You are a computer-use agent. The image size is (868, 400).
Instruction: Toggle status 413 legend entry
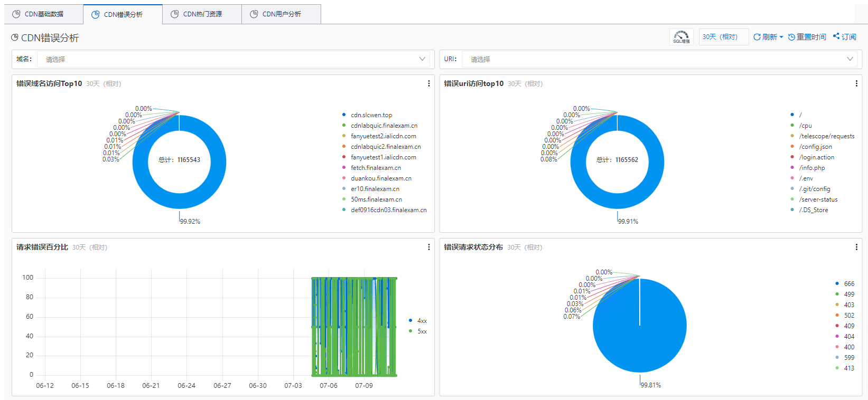[845, 368]
